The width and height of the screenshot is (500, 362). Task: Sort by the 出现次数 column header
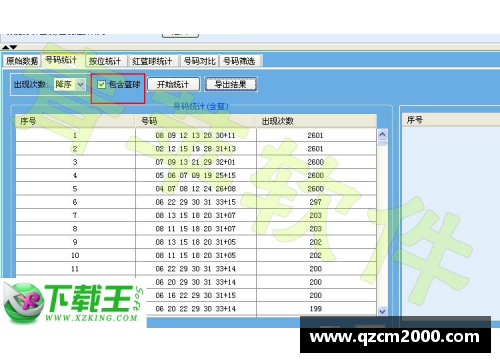(316, 121)
